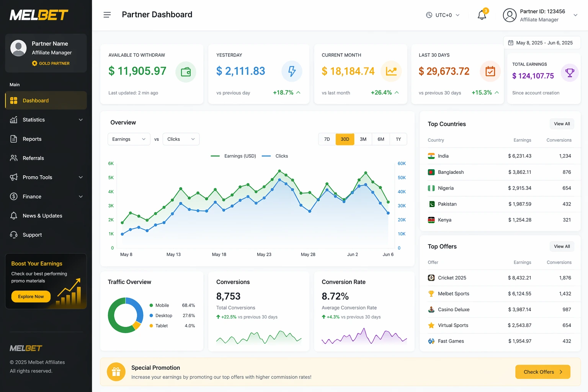Open the May 8 – Jun 6 date range picker
The image size is (588, 392).
542,43
